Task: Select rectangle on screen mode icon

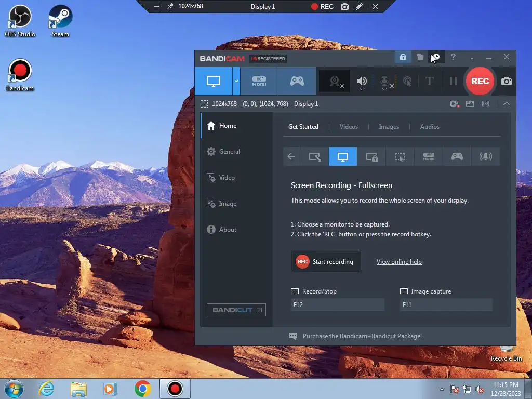Action: point(314,156)
